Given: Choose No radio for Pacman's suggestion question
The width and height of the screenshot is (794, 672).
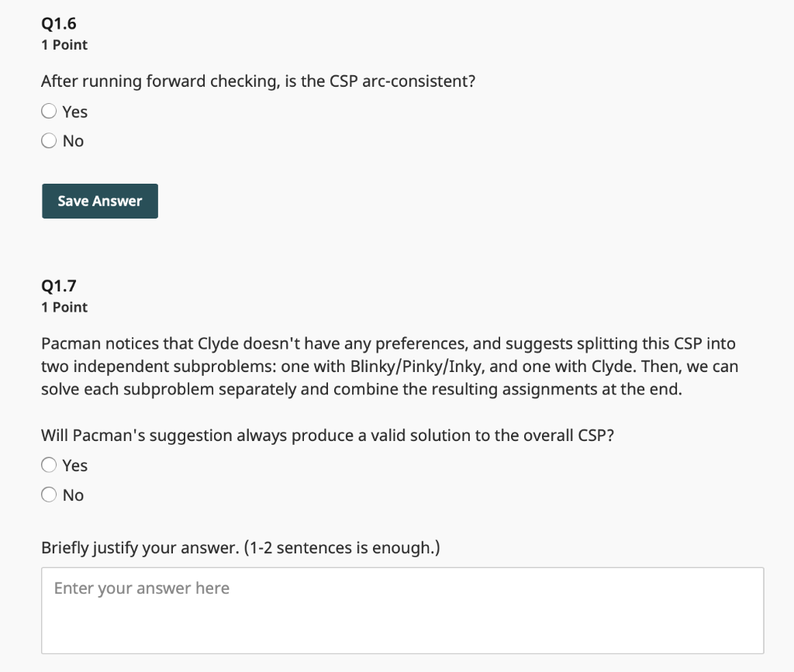Looking at the screenshot, I should click(49, 495).
